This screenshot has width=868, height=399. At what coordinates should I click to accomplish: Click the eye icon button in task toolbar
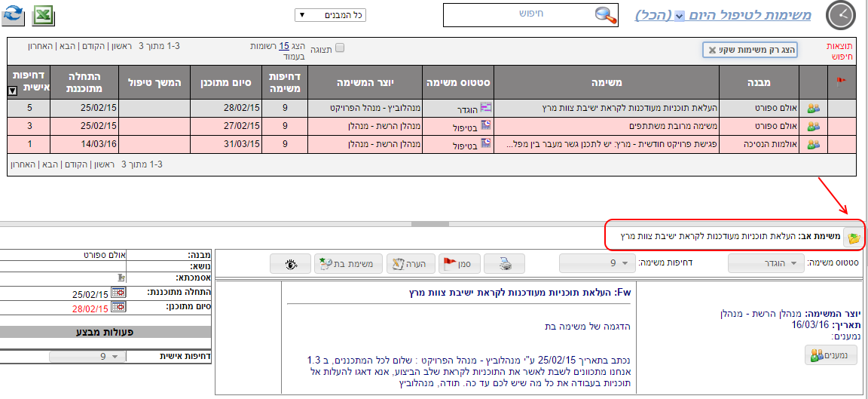(x=291, y=263)
